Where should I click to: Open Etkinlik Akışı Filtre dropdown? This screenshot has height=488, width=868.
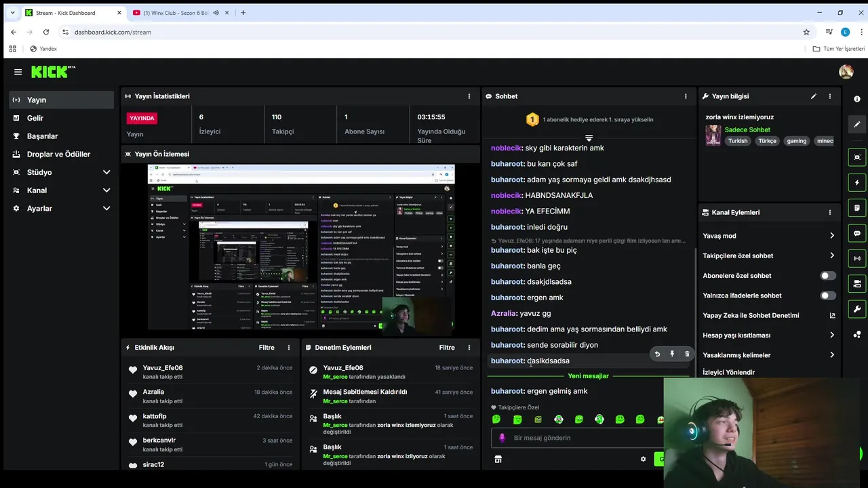pyautogui.click(x=267, y=348)
